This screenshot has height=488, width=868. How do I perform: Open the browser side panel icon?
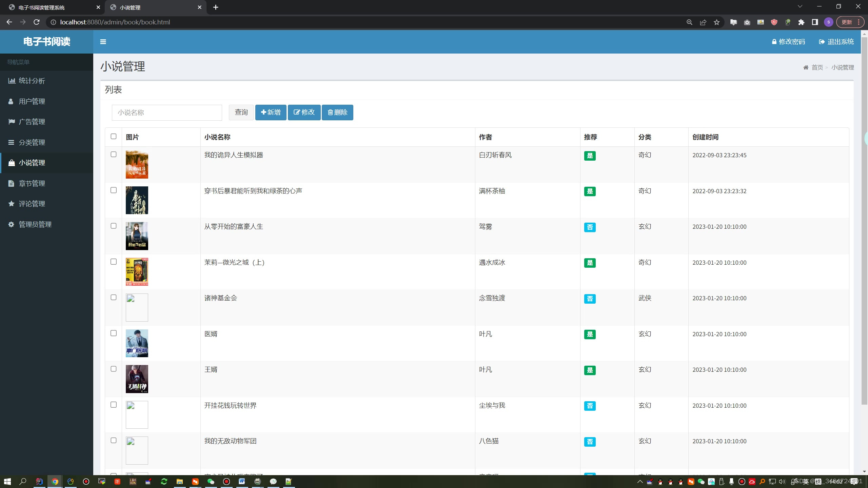click(x=815, y=22)
